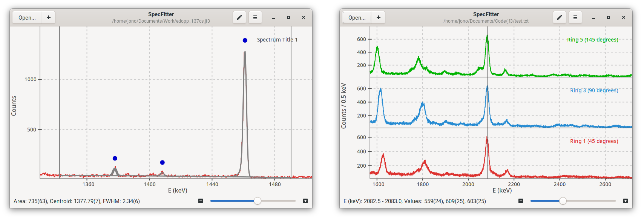Click x-axis tick label 2600 in right plot
The width and height of the screenshot is (644, 219).
(605, 184)
